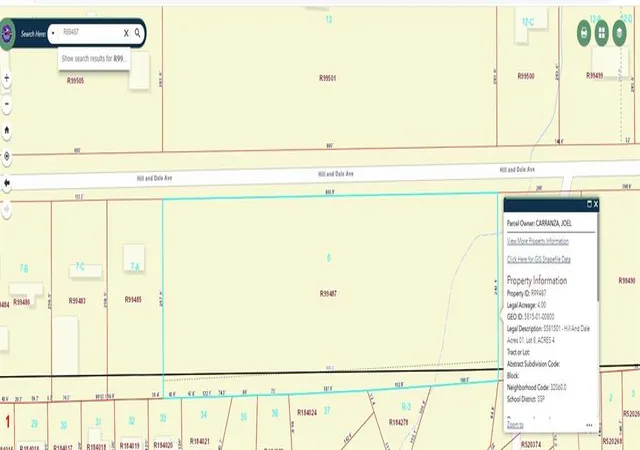Click parcel label R99490 on the map
Viewport: 640px width, 450px height.
point(627,281)
